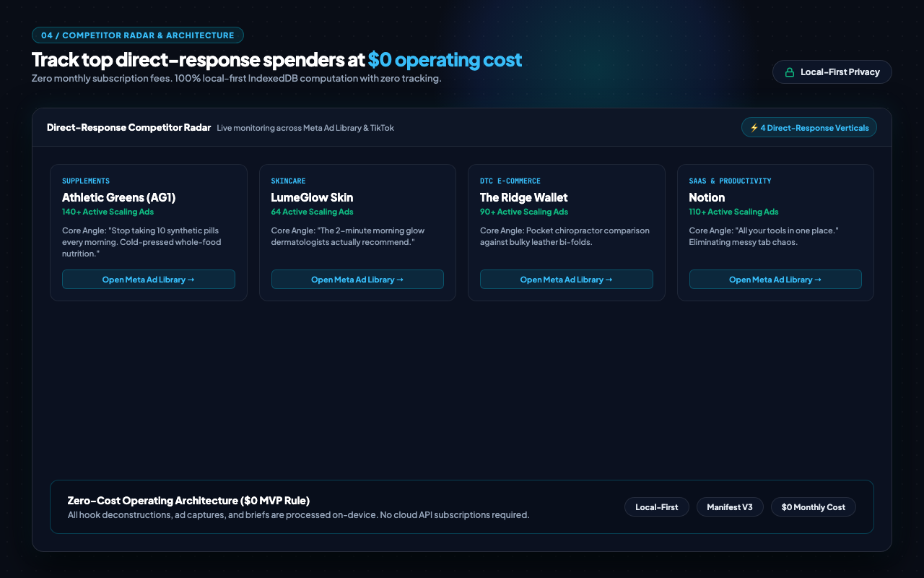This screenshot has height=578, width=924.
Task: Click the '110+ Active Scaling Ads' text
Action: (734, 212)
